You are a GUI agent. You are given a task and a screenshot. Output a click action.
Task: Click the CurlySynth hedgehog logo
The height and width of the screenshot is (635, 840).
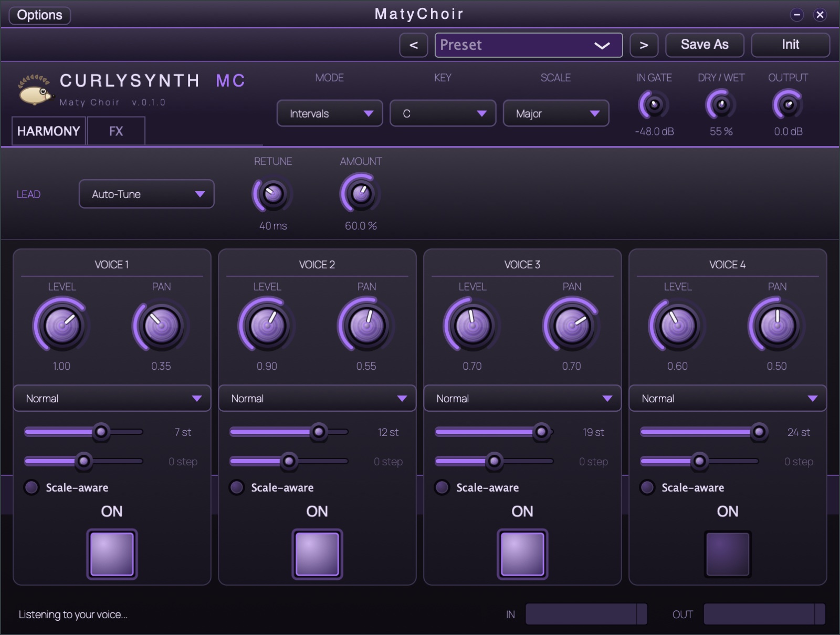click(35, 89)
